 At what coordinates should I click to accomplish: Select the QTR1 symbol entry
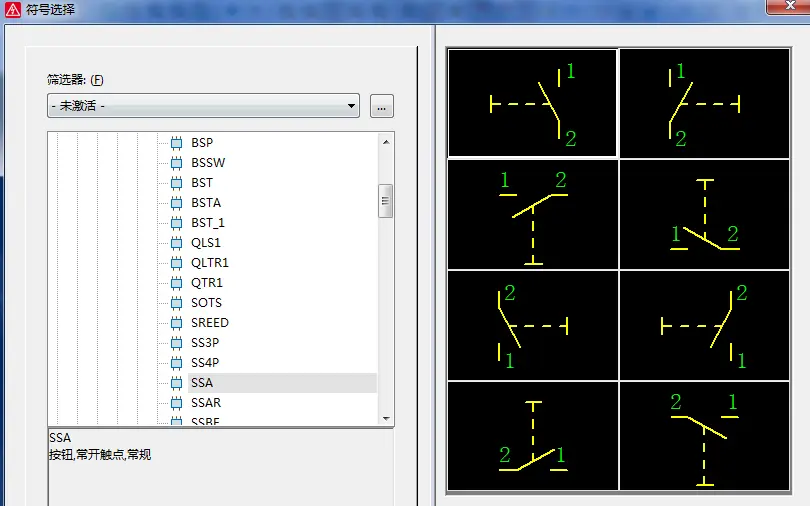207,283
